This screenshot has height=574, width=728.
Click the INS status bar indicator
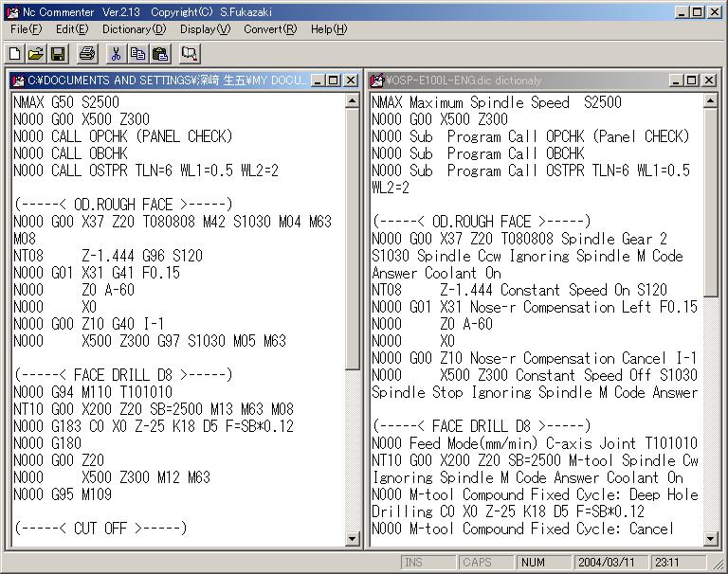point(428,563)
